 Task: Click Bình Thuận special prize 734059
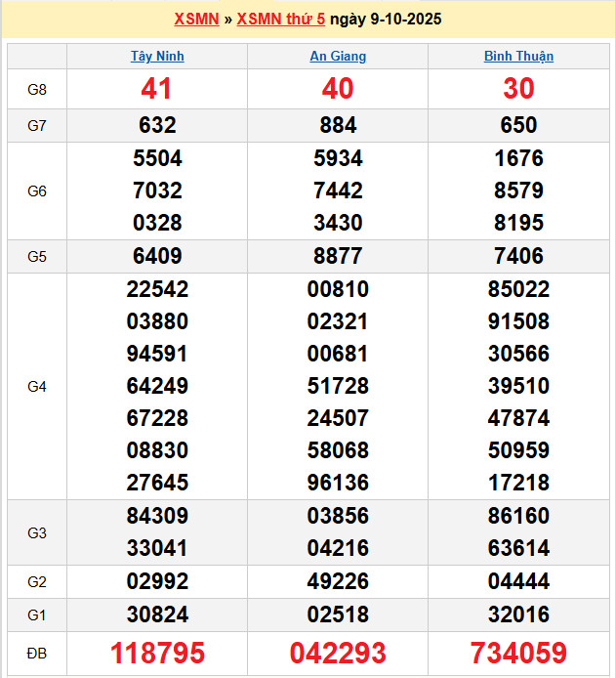[518, 653]
